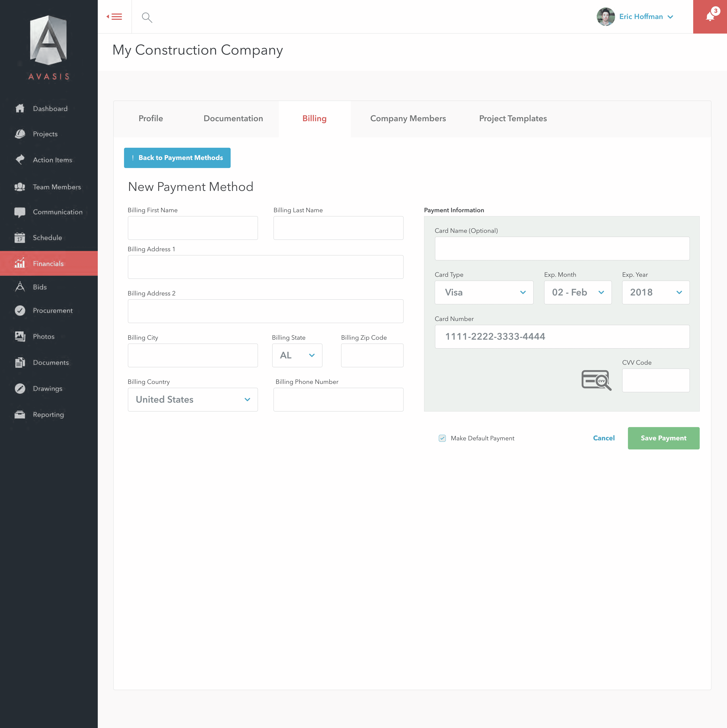The image size is (727, 728).
Task: Click the Photos sidebar icon
Action: [x=20, y=336]
